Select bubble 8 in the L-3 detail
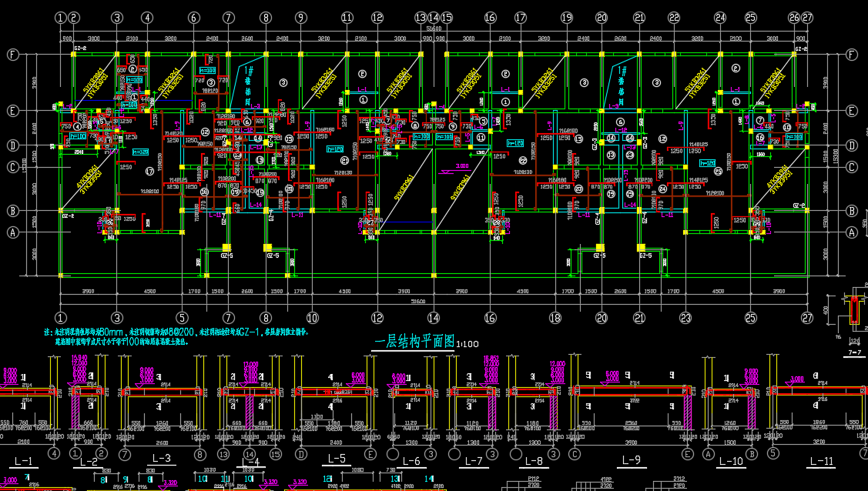 pyautogui.click(x=199, y=455)
